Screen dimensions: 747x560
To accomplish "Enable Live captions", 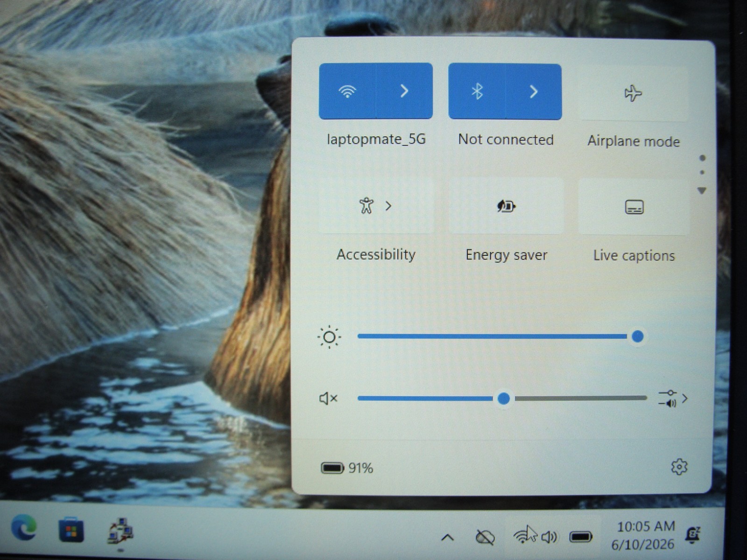I will click(x=634, y=207).
